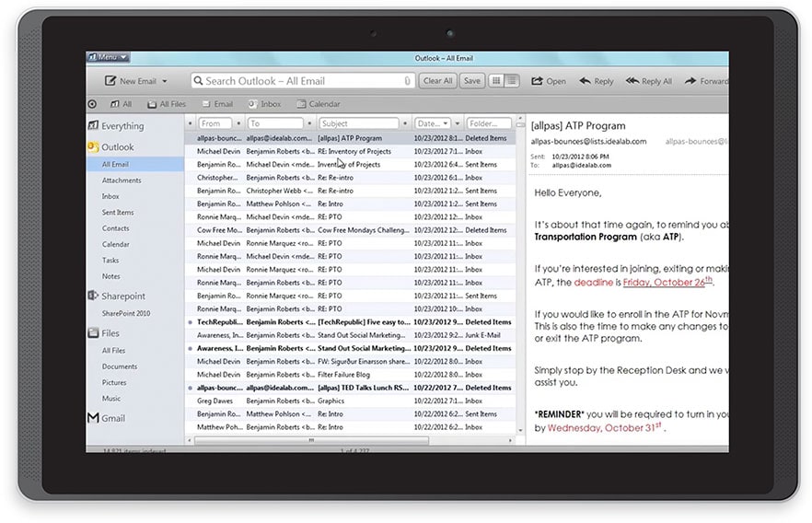Screen dimensions: 812x523
Task: Select the All Files filter in the filter bar
Action: 167,104
